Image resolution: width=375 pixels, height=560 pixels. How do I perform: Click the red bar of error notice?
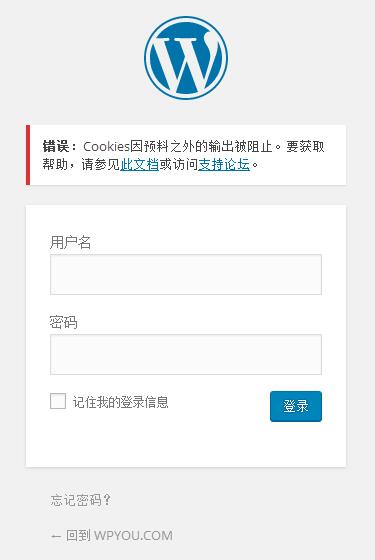tap(28, 155)
